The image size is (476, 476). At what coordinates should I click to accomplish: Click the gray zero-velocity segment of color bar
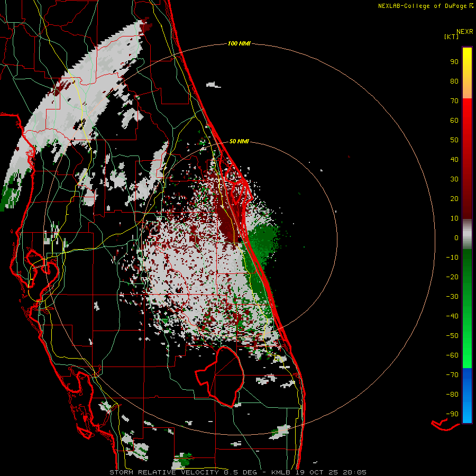coord(467,234)
